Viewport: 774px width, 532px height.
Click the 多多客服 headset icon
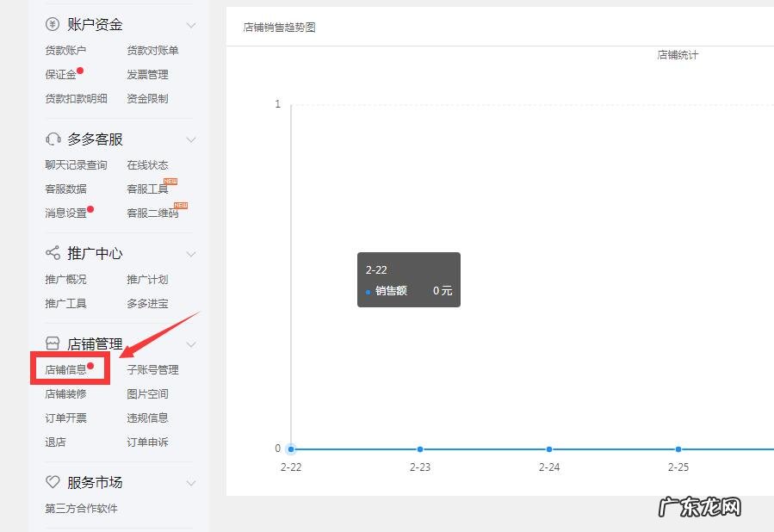[53, 139]
